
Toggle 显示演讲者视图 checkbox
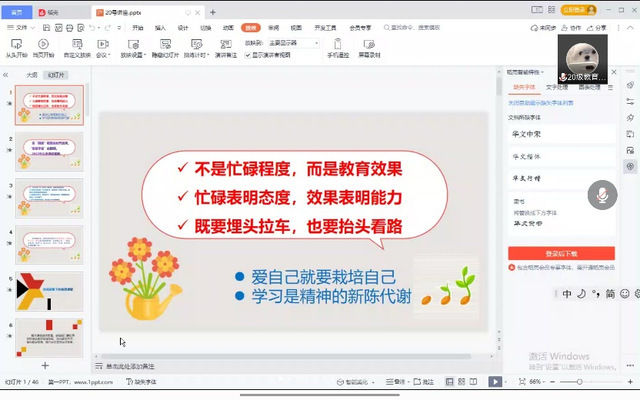(245, 56)
